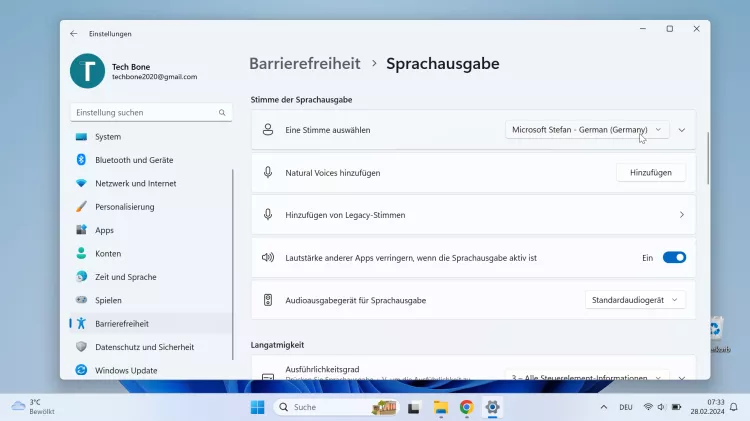Open the weather widget showing 3°C
The image size is (750, 421).
point(33,407)
